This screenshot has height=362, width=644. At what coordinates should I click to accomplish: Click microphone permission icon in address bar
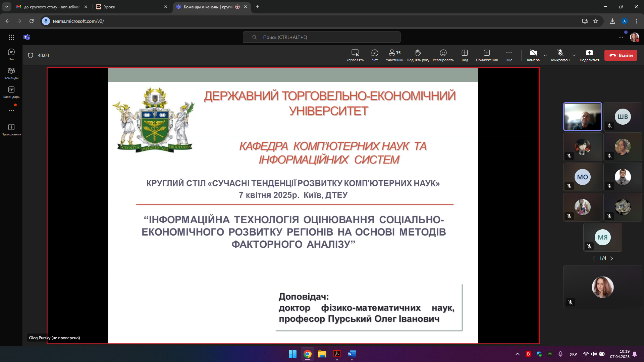(46, 21)
